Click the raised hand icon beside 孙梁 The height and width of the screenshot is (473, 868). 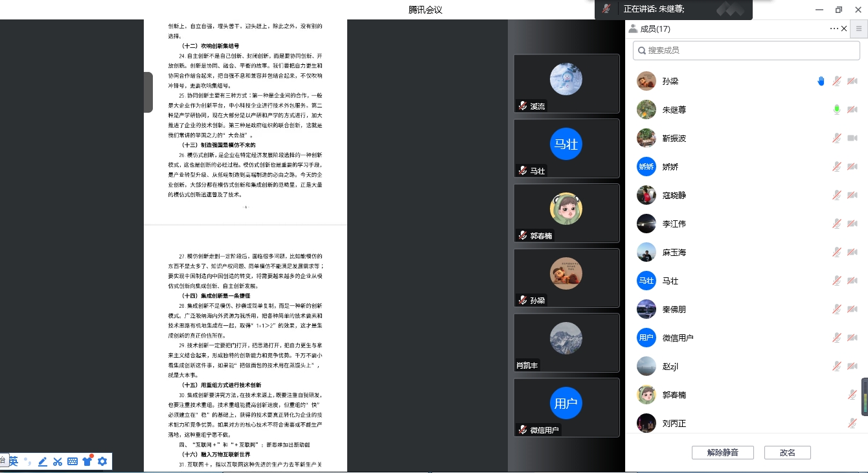point(821,81)
